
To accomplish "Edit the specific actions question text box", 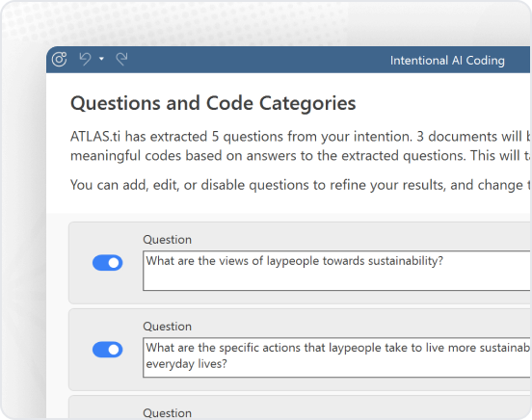I will (x=336, y=357).
